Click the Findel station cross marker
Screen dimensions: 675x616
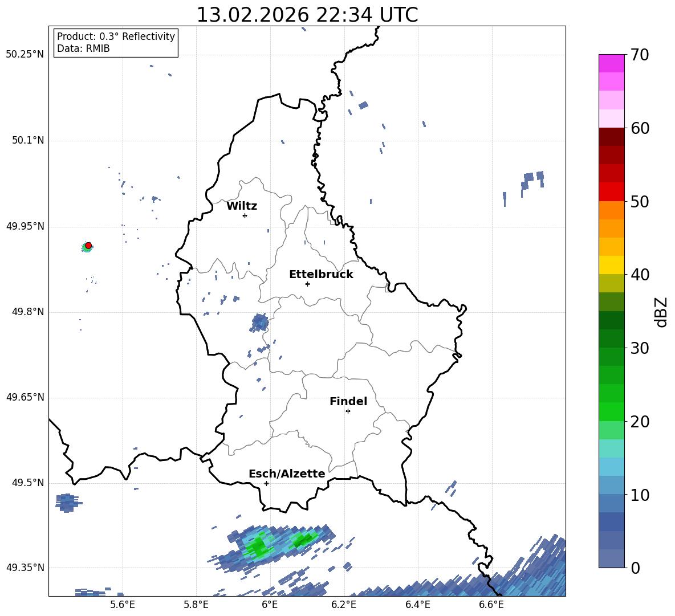[x=348, y=411]
